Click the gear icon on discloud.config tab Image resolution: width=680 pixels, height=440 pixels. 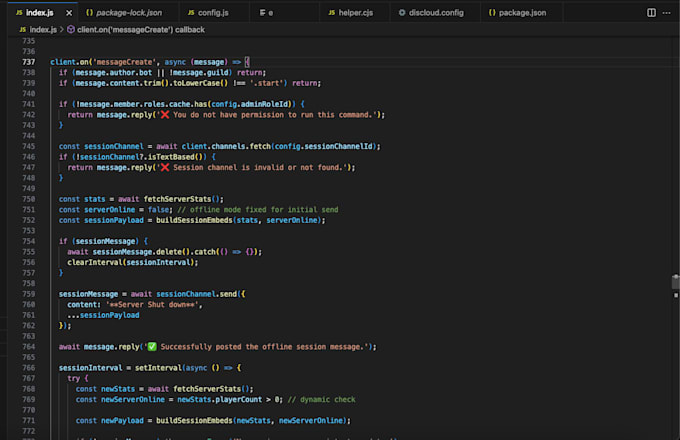coord(402,13)
